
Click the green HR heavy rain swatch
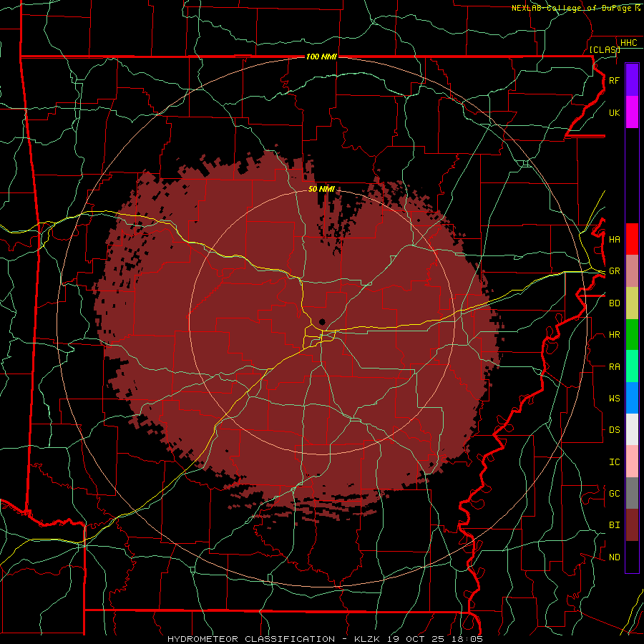[x=632, y=334]
